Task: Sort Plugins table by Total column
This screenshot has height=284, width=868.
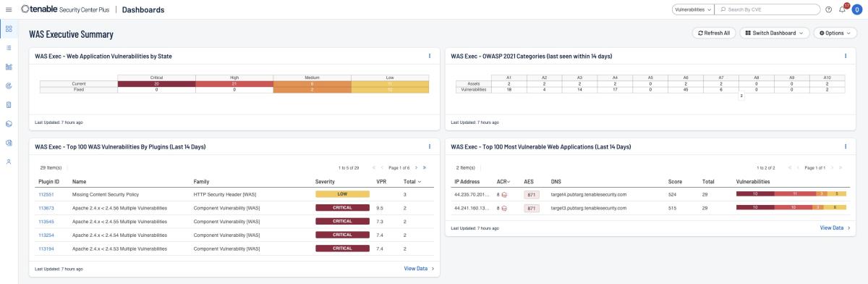Action: pyautogui.click(x=413, y=181)
